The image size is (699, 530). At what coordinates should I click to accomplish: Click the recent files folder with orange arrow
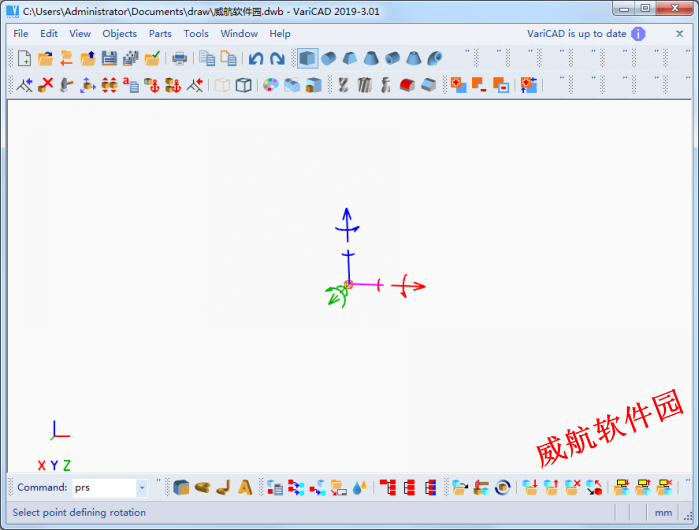66,58
